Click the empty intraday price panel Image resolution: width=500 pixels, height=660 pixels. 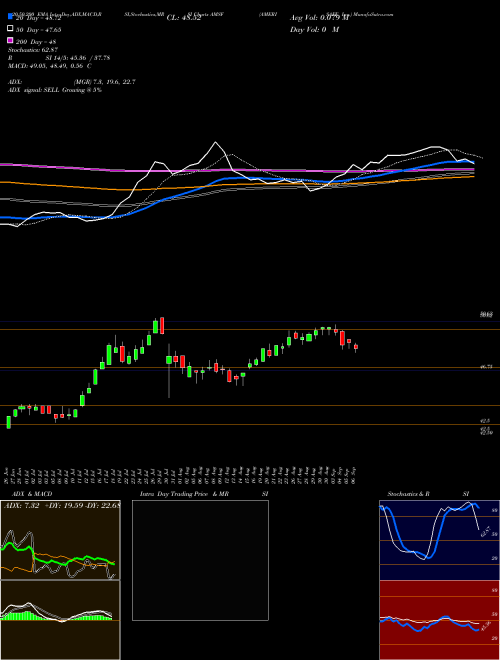(x=200, y=560)
